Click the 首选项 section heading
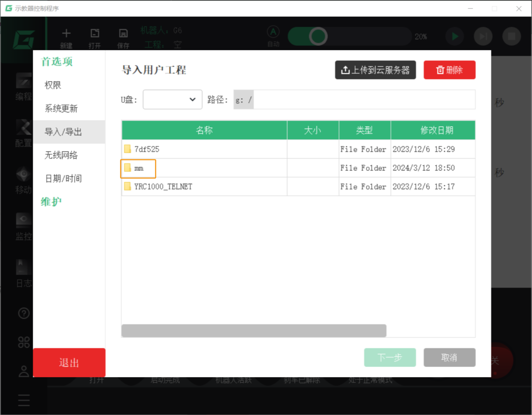Screen dimensions: 532x415 coord(57,61)
